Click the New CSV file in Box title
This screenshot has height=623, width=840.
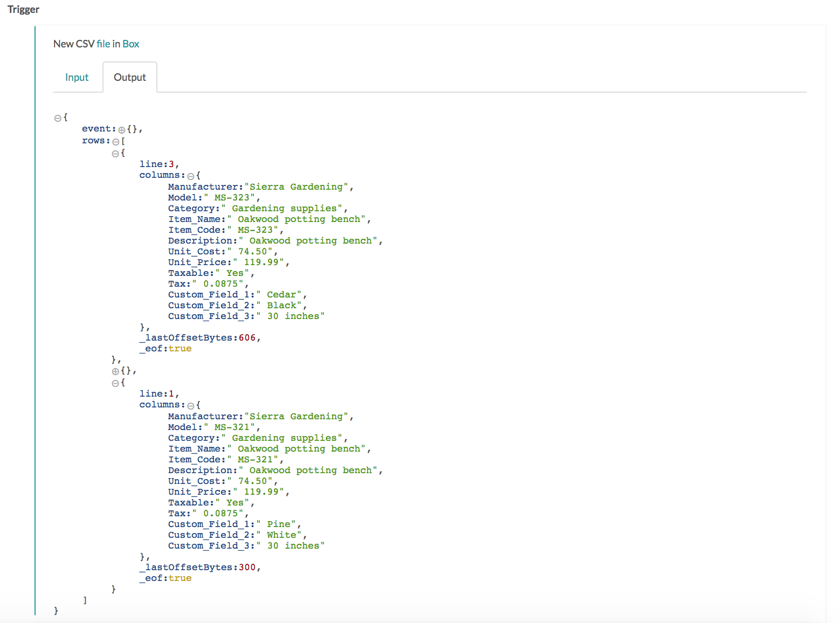(x=96, y=44)
